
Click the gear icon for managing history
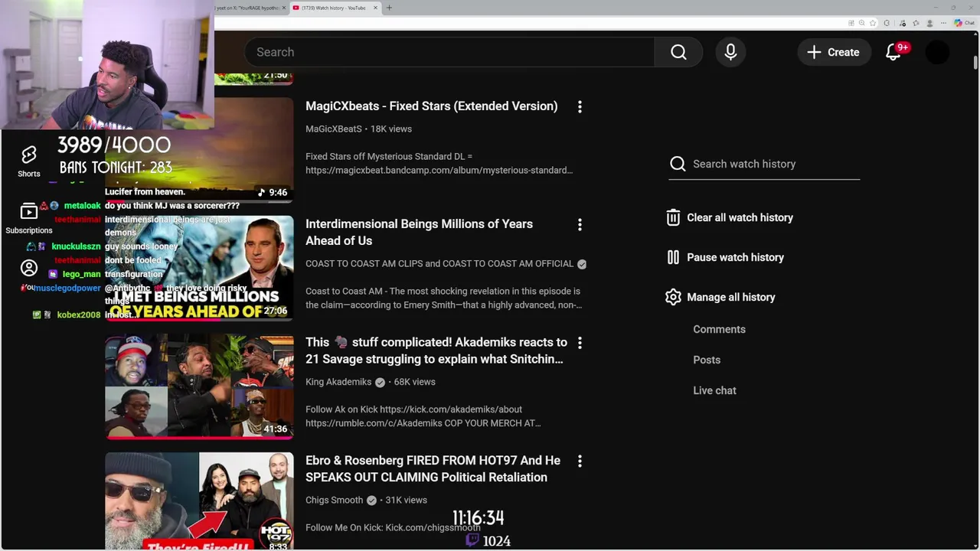(673, 297)
